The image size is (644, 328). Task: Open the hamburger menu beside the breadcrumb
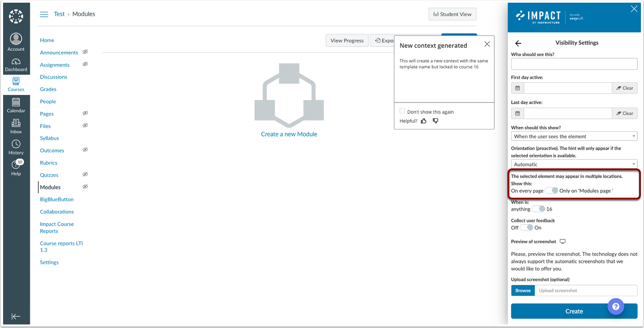coord(44,14)
